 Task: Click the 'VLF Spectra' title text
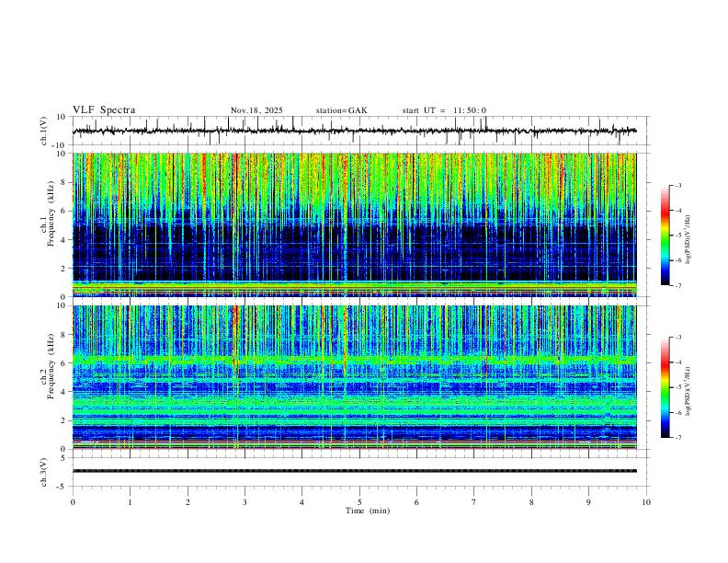pyautogui.click(x=104, y=110)
